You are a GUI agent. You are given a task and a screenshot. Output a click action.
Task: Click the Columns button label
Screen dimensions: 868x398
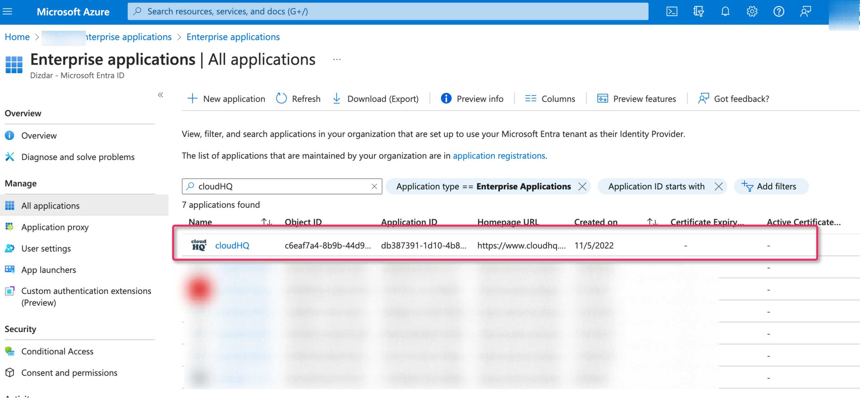[x=558, y=98]
